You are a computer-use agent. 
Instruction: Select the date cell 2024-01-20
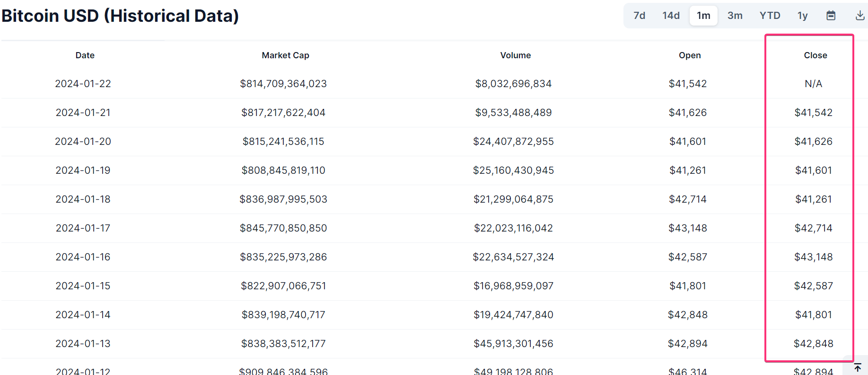(x=83, y=142)
